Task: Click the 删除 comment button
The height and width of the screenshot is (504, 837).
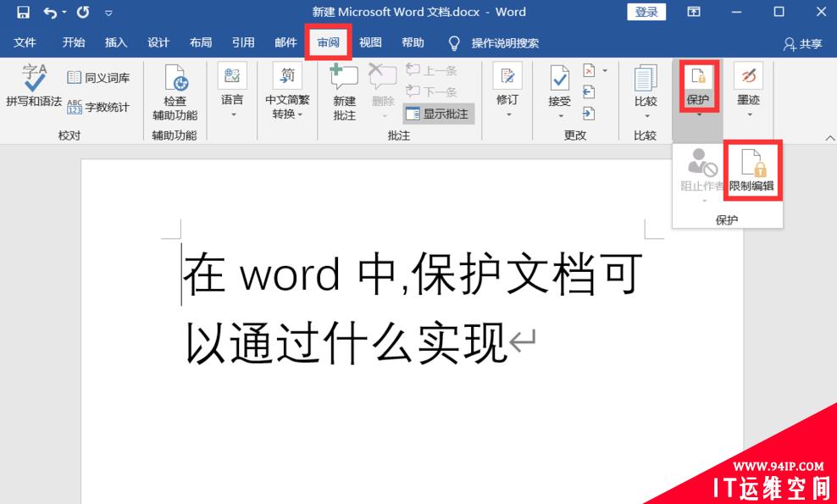Action: click(x=383, y=91)
